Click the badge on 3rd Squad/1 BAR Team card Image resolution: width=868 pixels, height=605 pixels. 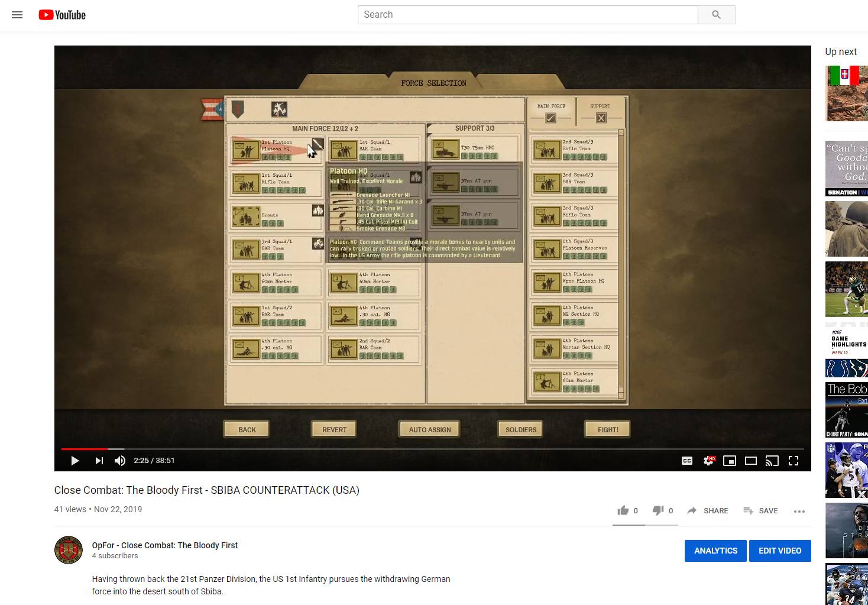(x=318, y=244)
